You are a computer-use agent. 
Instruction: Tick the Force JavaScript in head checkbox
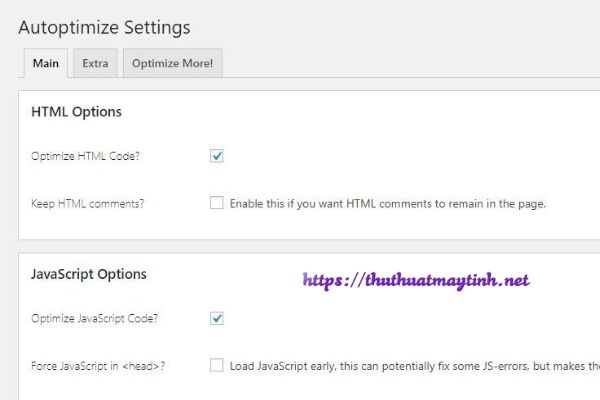coord(217,366)
